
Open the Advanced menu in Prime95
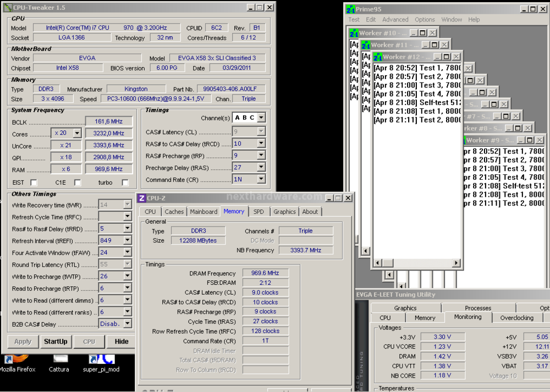click(x=395, y=20)
